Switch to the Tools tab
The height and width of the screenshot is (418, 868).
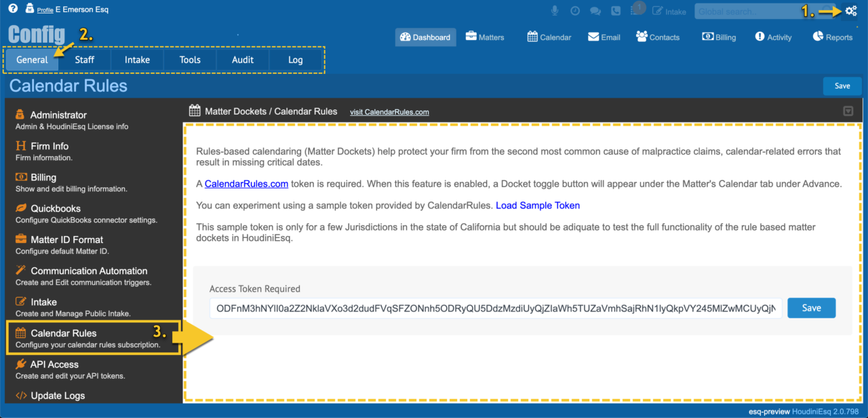coord(189,60)
